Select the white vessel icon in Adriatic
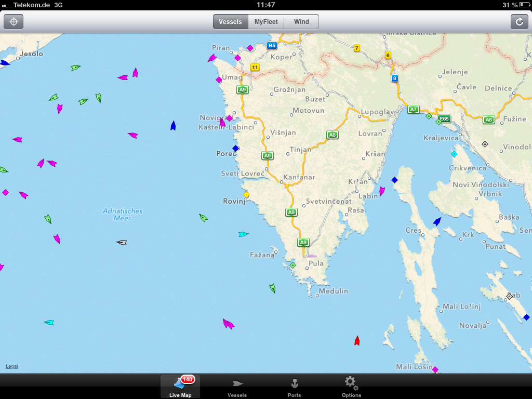The height and width of the screenshot is (399, 532). (x=122, y=243)
